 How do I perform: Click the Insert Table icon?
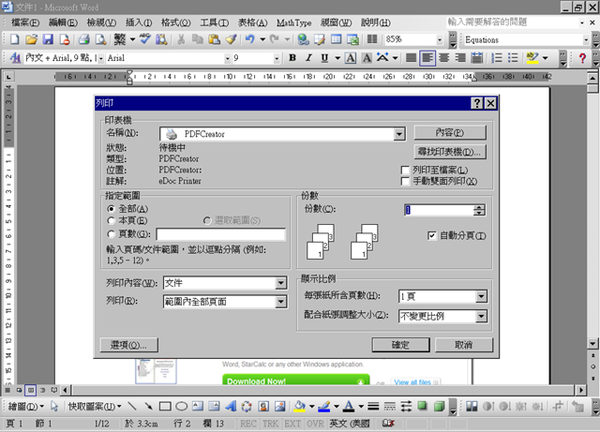336,39
